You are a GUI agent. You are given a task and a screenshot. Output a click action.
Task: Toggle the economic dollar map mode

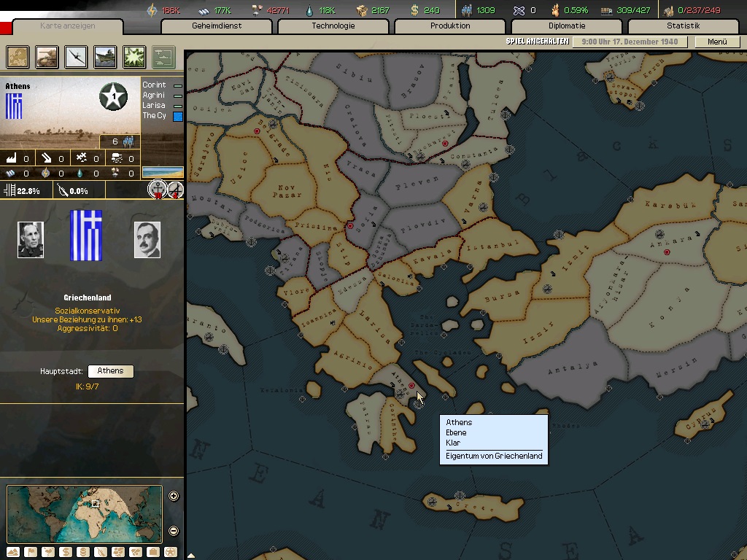[66, 552]
